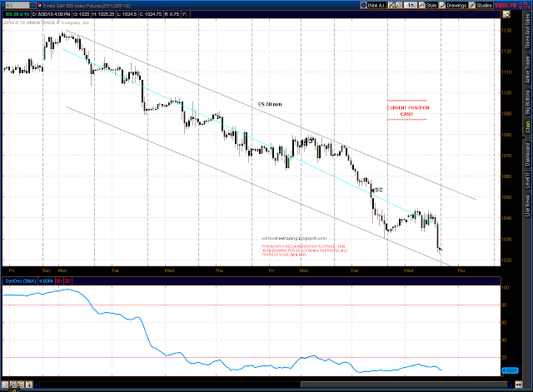Click the right scroll arrow of time scrollbar
The height and width of the screenshot is (392, 533).
click(x=511, y=385)
